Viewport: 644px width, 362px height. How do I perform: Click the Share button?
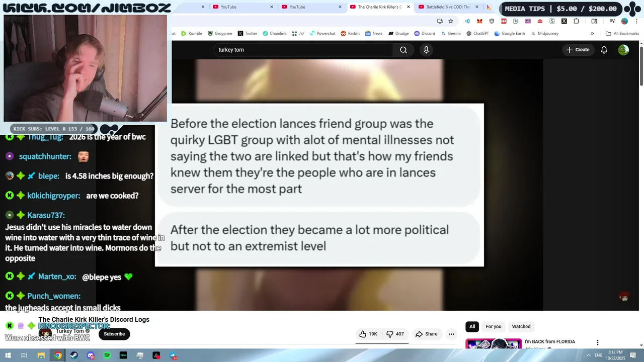427,334
